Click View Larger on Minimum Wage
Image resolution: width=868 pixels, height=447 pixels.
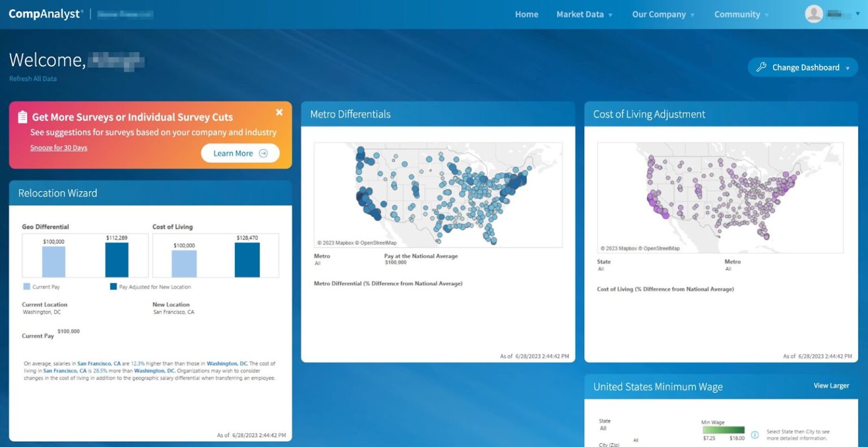(x=831, y=386)
